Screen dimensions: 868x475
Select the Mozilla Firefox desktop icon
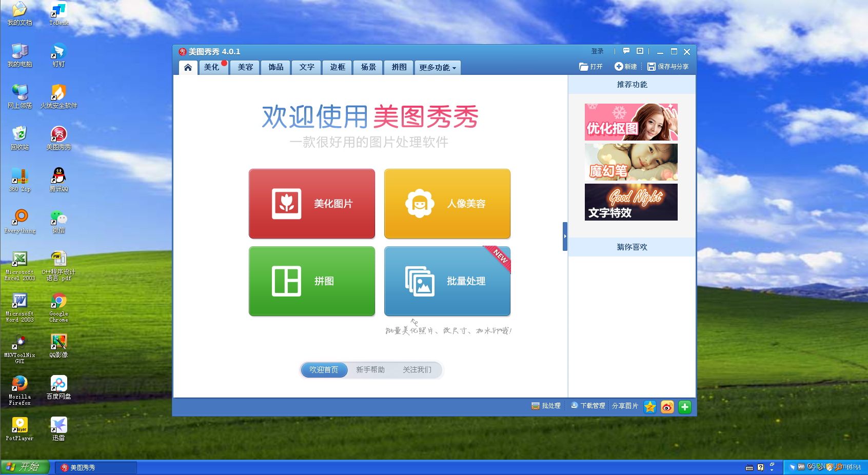(19, 390)
